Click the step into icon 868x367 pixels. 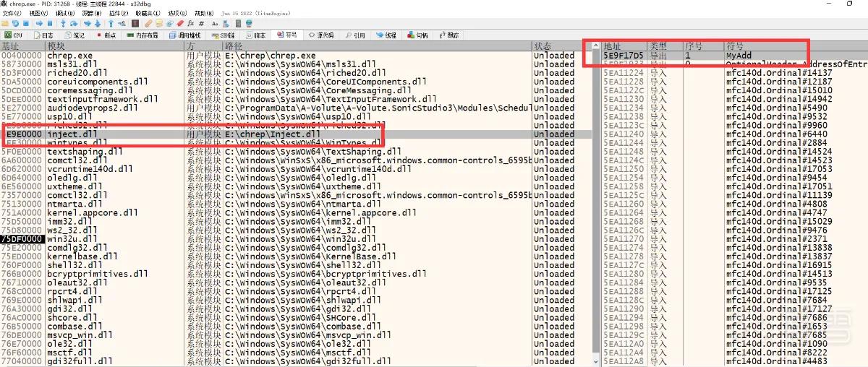click(x=64, y=23)
